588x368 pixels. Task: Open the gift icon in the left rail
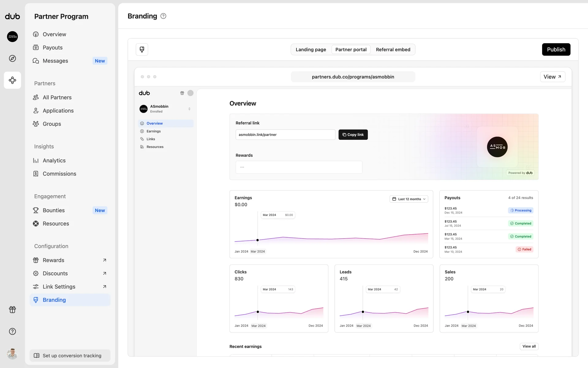pos(12,309)
